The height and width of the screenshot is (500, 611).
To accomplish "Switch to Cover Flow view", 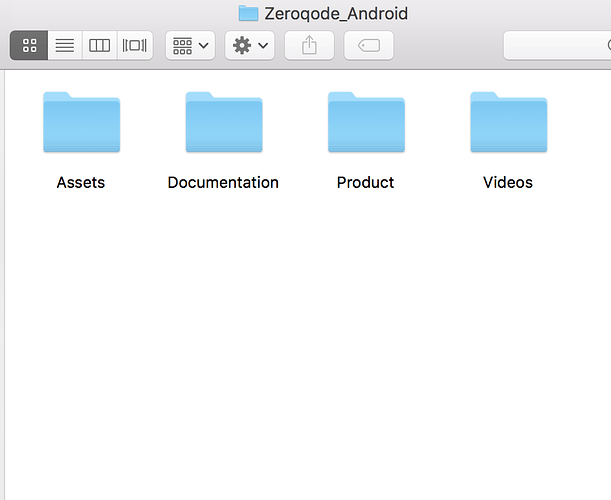I will [135, 45].
